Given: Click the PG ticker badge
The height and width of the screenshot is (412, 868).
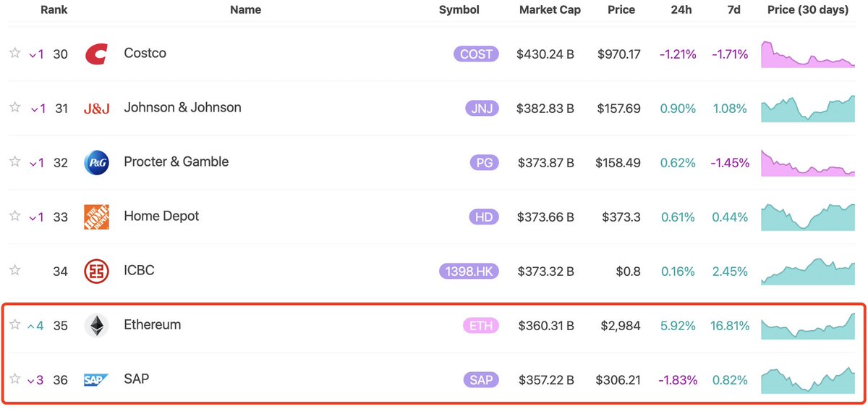Looking at the screenshot, I should coord(485,163).
